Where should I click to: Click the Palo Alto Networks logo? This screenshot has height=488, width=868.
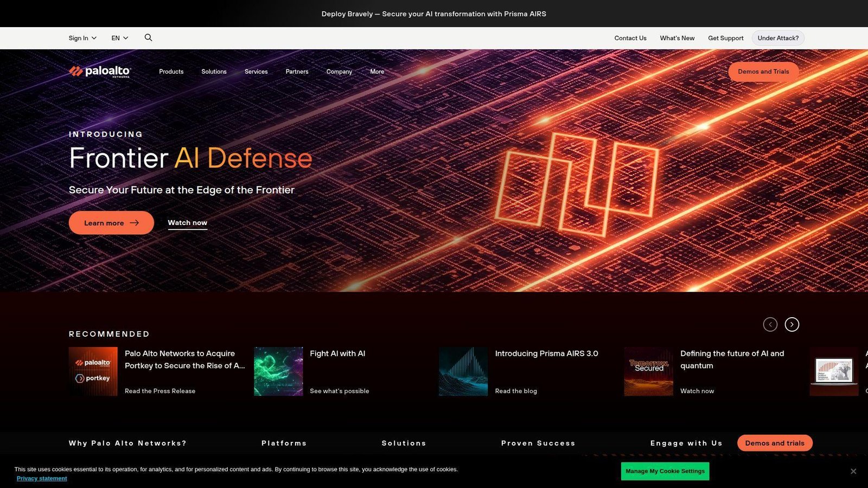click(x=100, y=72)
